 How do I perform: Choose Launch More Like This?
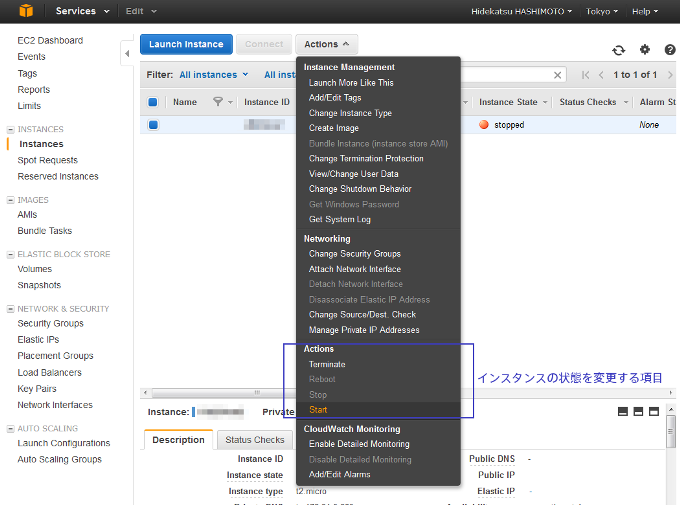(x=351, y=82)
